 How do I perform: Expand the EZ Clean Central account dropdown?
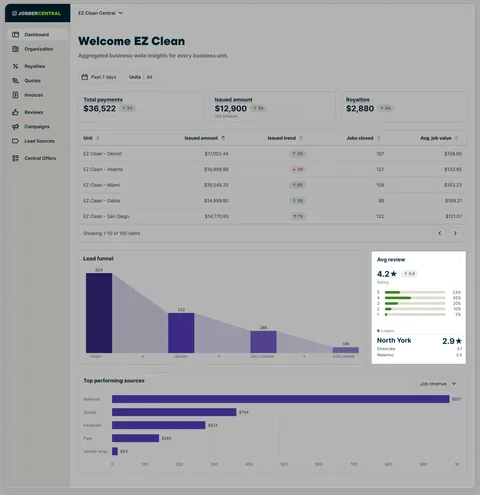tap(100, 13)
